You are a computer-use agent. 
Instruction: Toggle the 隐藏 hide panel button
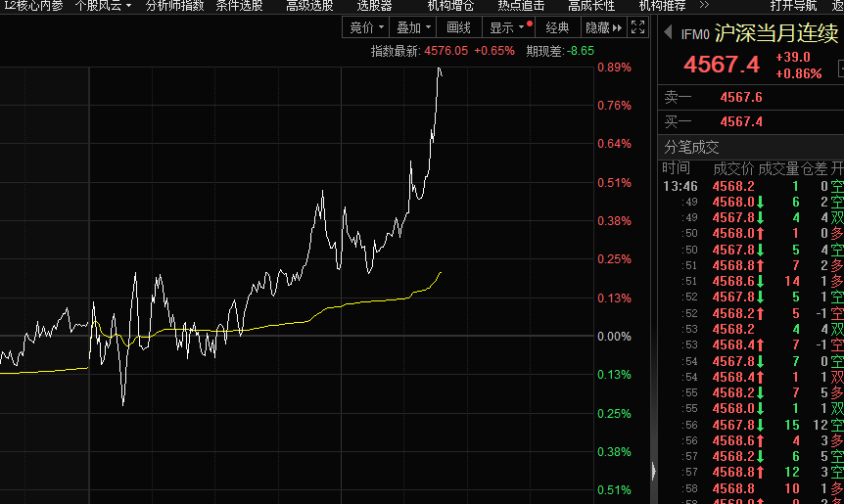pyautogui.click(x=602, y=27)
